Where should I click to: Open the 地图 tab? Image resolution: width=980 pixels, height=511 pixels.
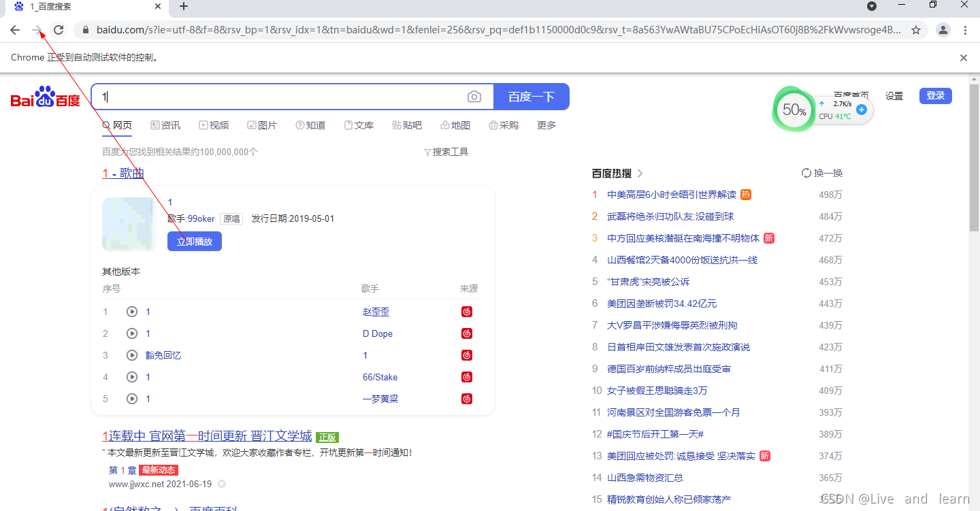coord(455,125)
